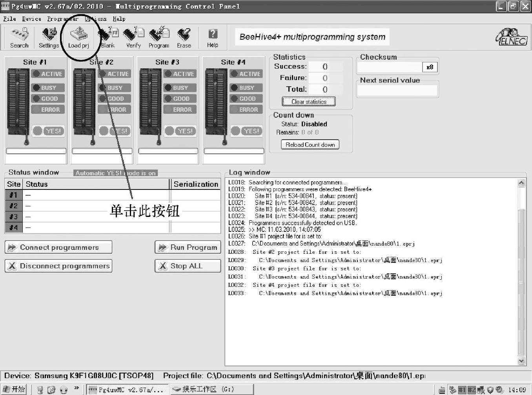
Task: Click the log window scroll down arrow
Action: [521, 361]
